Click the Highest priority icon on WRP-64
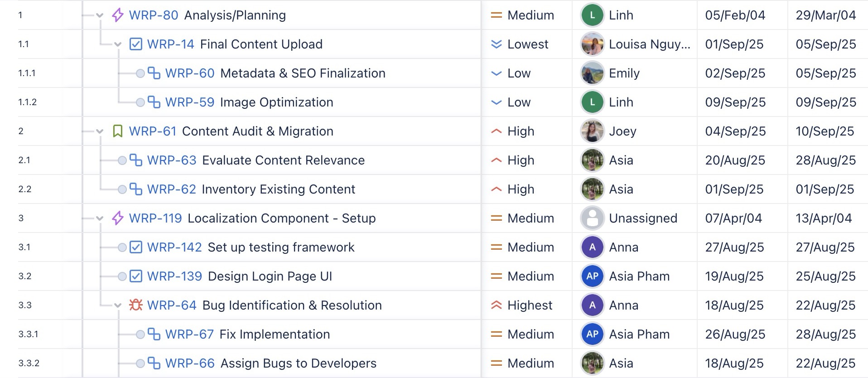868x378 pixels. coord(497,305)
